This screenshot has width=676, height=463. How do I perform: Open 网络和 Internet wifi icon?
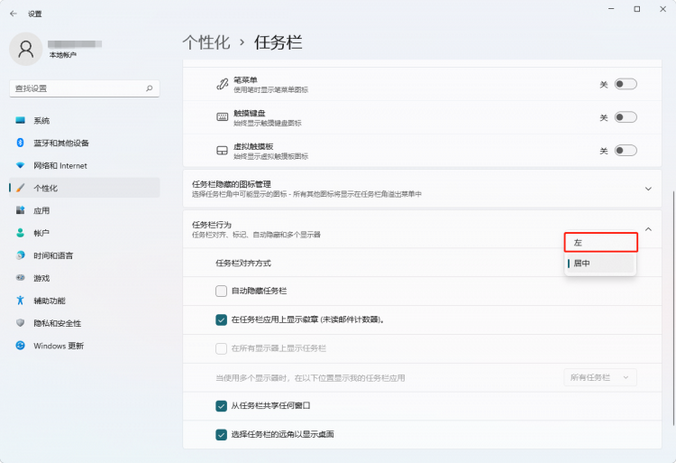20,166
